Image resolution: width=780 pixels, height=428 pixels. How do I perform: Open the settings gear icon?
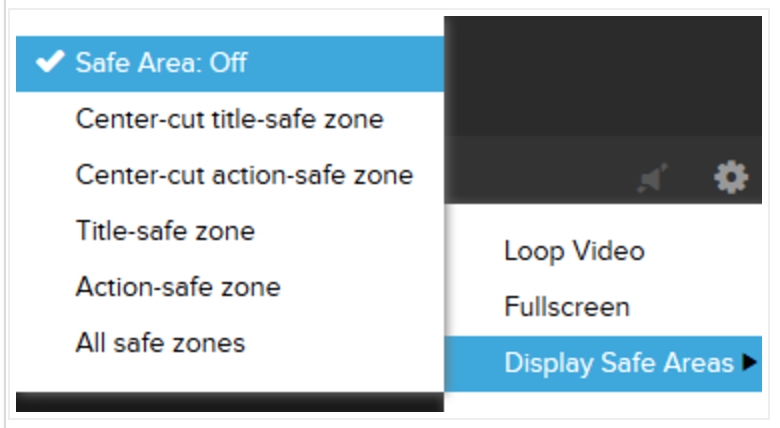731,177
